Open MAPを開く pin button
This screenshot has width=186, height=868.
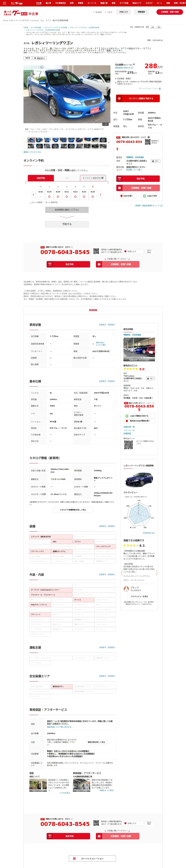coord(127,196)
